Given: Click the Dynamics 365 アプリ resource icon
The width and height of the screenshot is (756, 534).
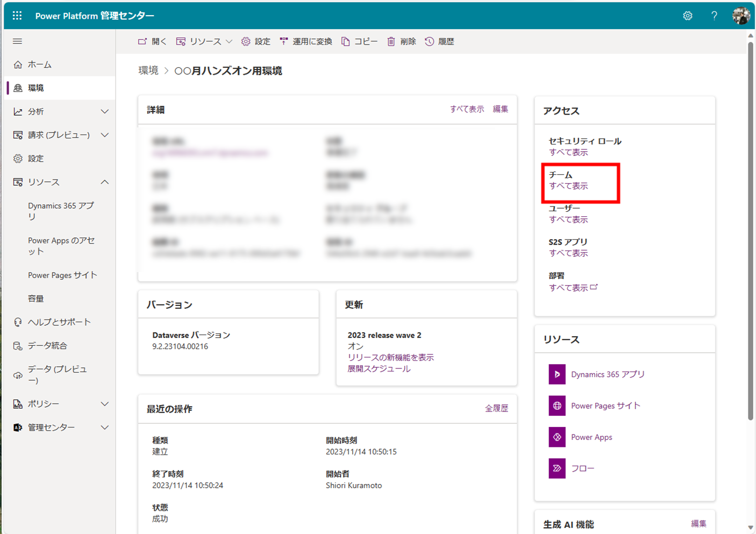Looking at the screenshot, I should pos(557,374).
